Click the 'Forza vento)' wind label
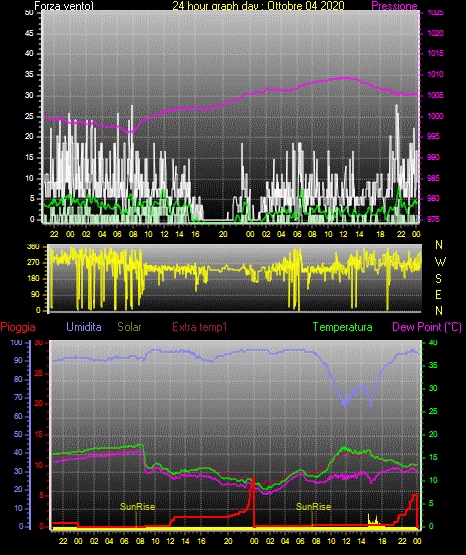The width and height of the screenshot is (466, 555). [x=64, y=6]
